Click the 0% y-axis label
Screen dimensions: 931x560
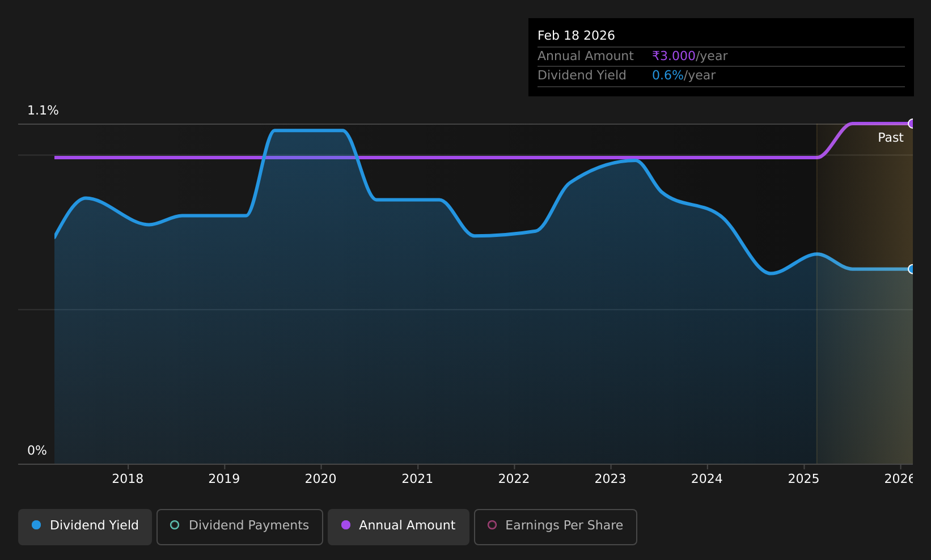pos(37,451)
